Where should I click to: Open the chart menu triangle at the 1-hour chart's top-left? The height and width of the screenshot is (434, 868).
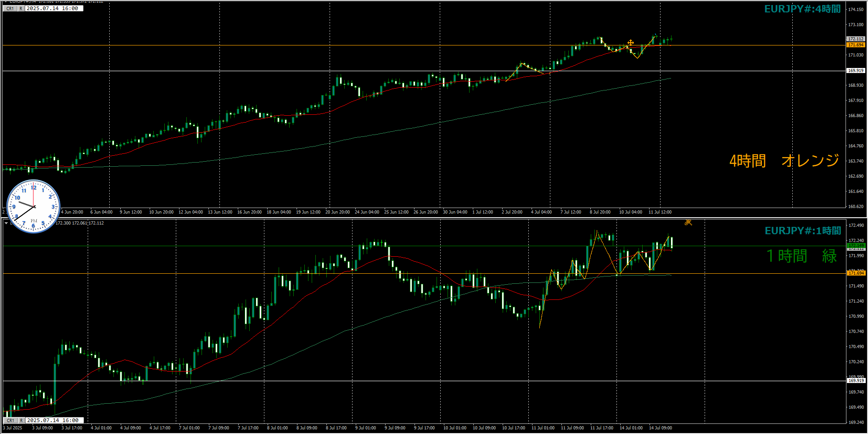[6, 223]
